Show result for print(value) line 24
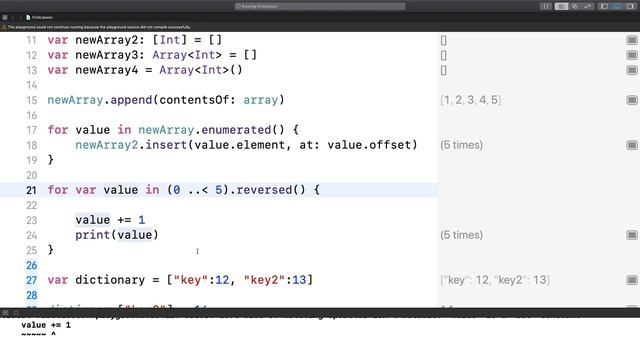640x360 pixels. (632, 235)
